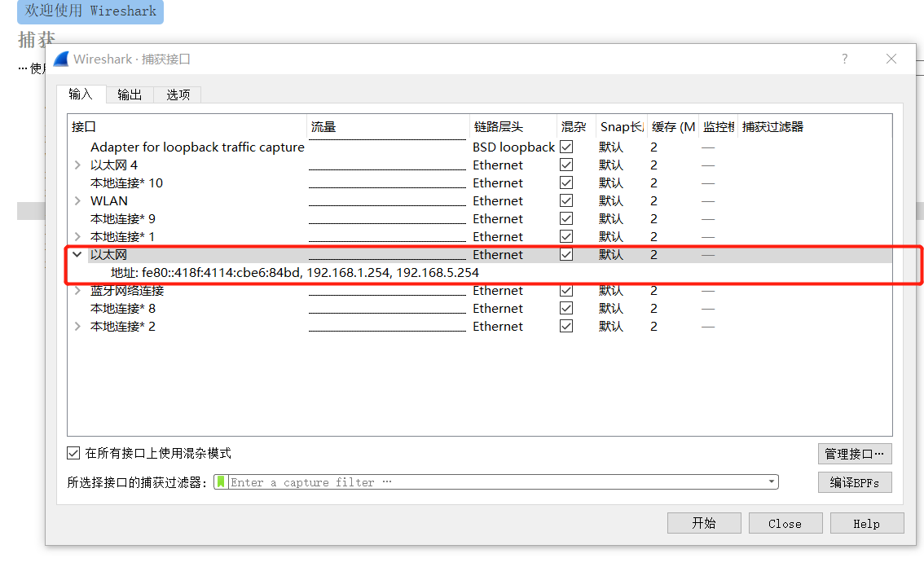Toggle promiscuous checkbox for WLAN row
This screenshot has width=924, height=567.
[566, 200]
